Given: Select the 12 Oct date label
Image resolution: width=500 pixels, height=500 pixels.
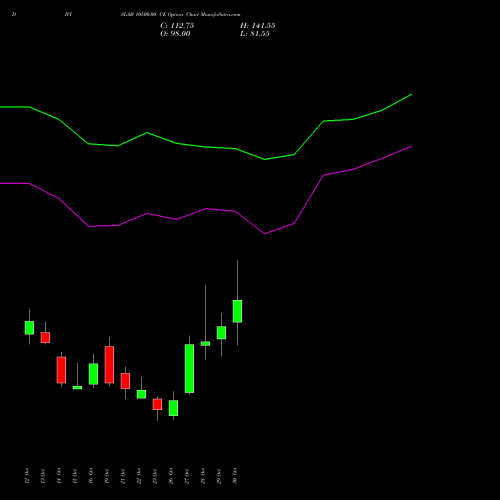Looking at the screenshot, I should 27,476.
